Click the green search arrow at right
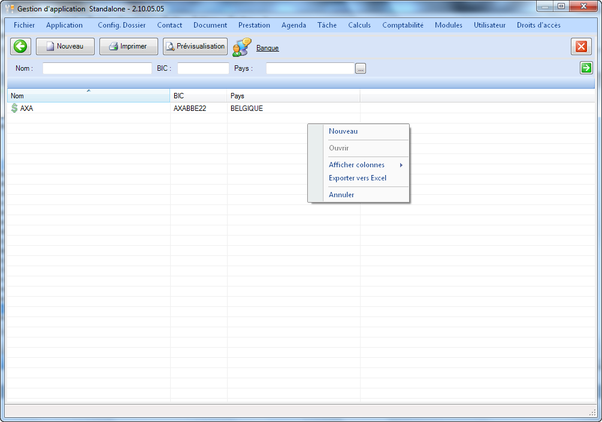The height and width of the screenshot is (422, 602). pyautogui.click(x=586, y=68)
